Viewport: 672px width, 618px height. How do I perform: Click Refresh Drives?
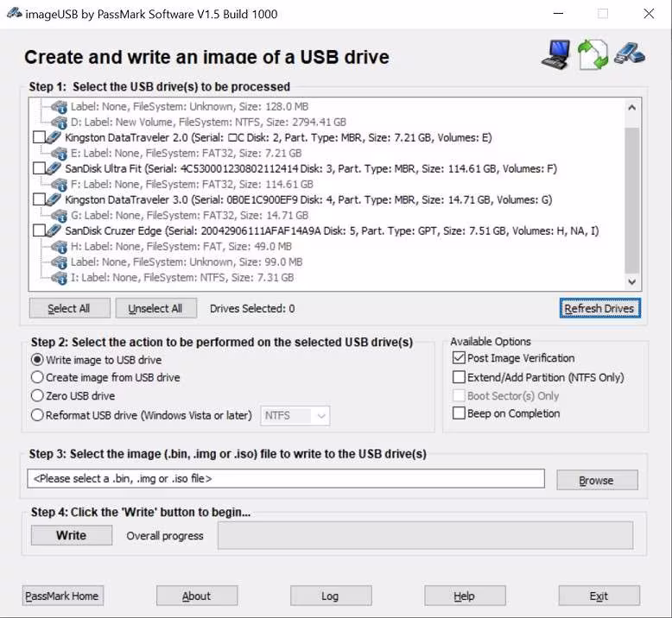tap(600, 308)
